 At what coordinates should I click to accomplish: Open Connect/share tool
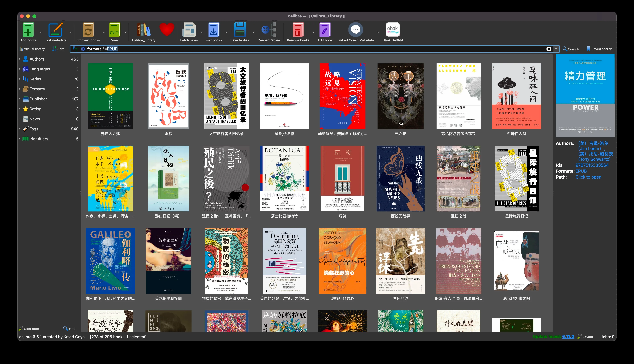(x=269, y=30)
